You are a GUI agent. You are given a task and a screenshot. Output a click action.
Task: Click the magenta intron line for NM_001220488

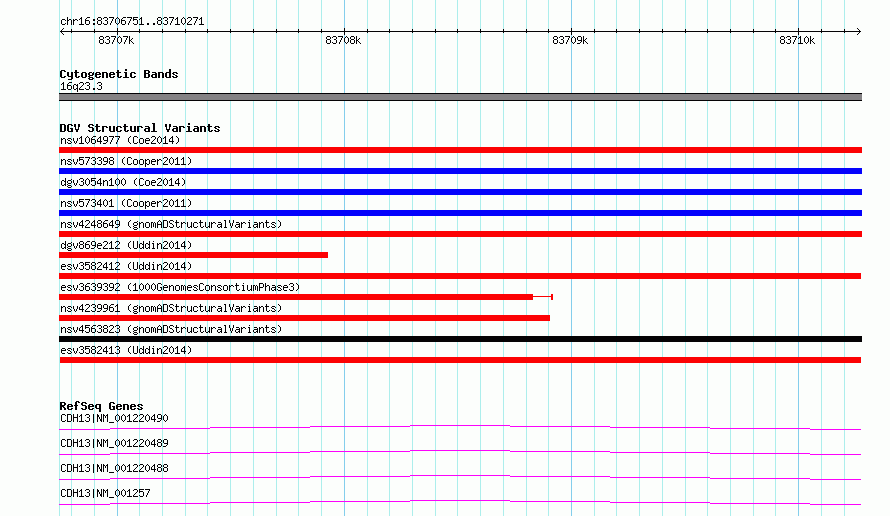coord(460,477)
